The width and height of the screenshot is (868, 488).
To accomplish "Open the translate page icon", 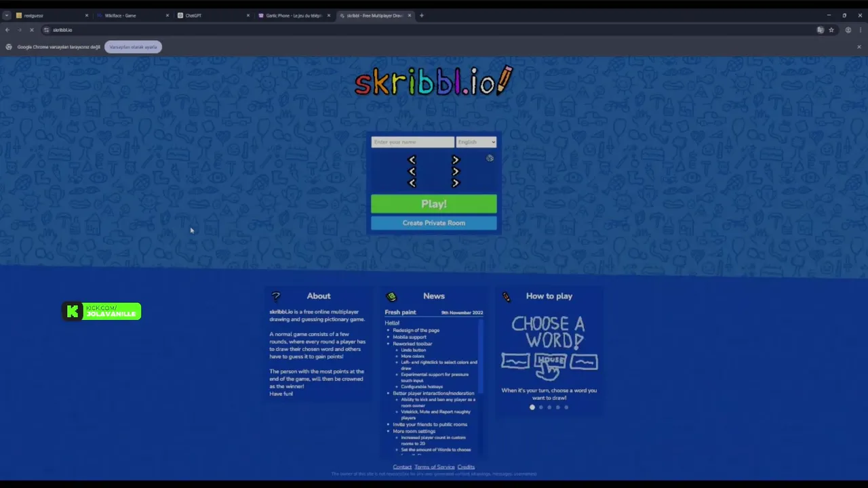I will point(821,30).
